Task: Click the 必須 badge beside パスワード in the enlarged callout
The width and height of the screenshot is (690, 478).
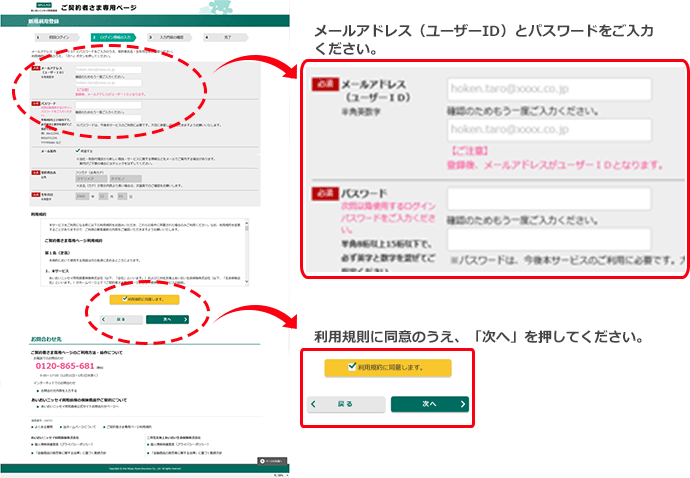Action: [325, 195]
